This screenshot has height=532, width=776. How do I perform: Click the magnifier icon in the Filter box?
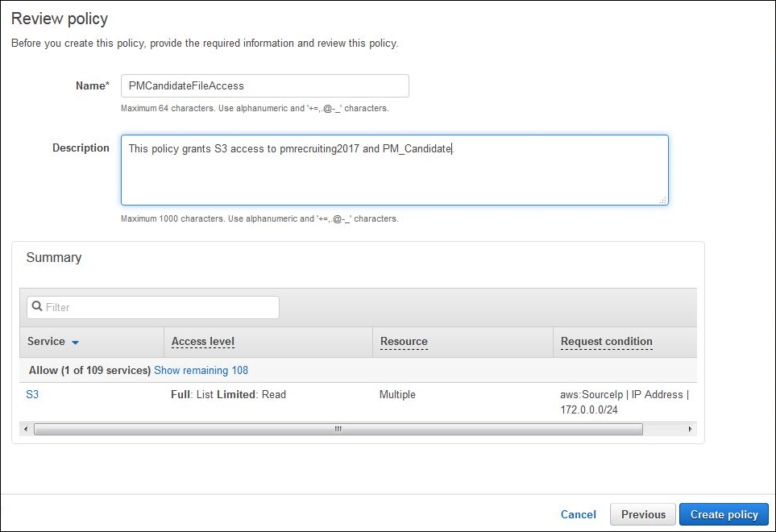click(37, 307)
